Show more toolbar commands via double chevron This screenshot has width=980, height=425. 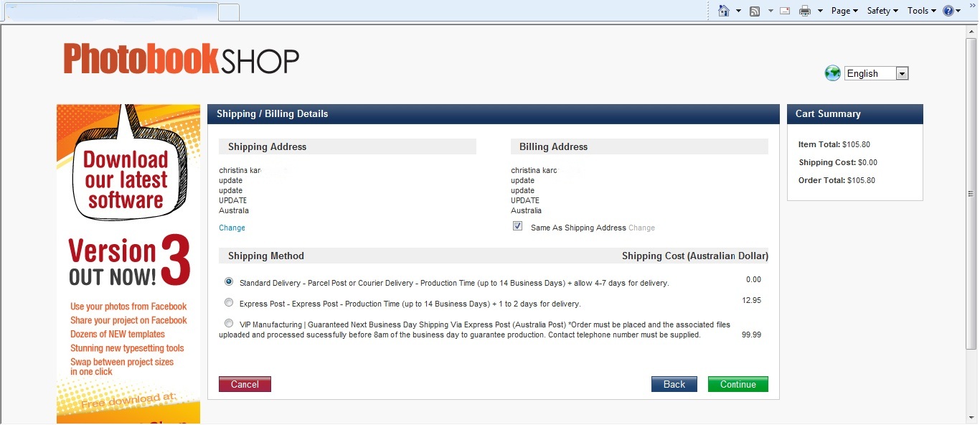pos(972,5)
